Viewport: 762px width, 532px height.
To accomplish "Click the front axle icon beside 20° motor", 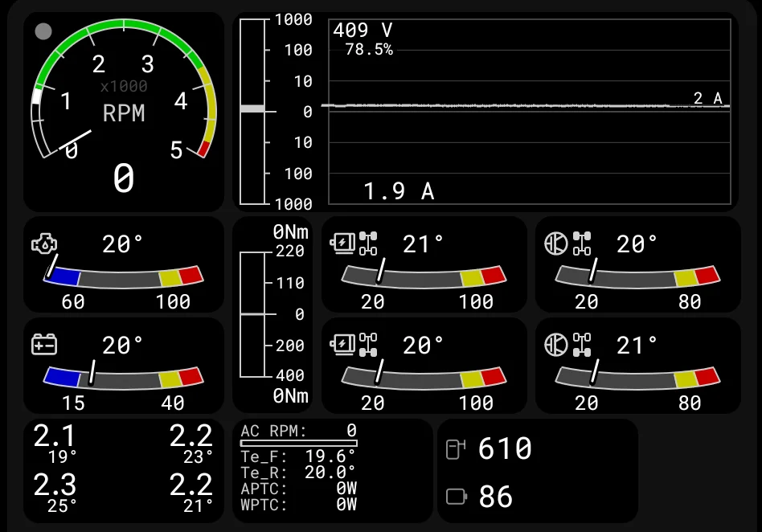I will pos(582,243).
